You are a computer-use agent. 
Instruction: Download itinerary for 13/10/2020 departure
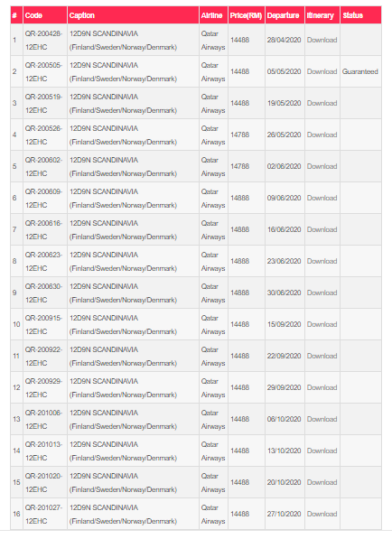[x=322, y=451]
